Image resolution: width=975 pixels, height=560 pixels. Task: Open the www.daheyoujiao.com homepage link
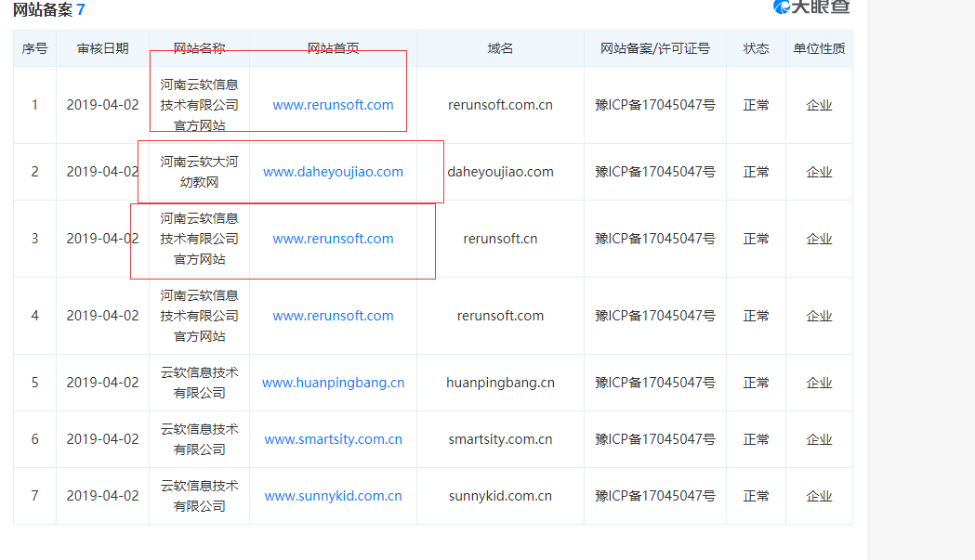333,172
